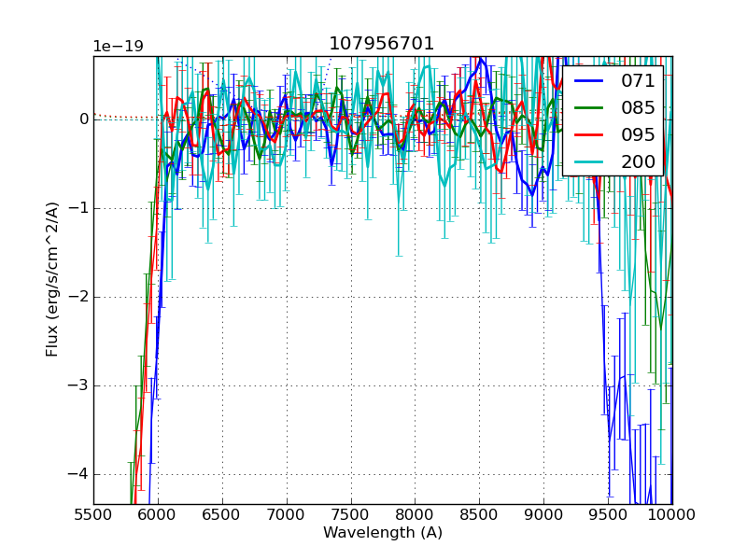
Task: Click the green line swatch for 085
Action: point(591,107)
